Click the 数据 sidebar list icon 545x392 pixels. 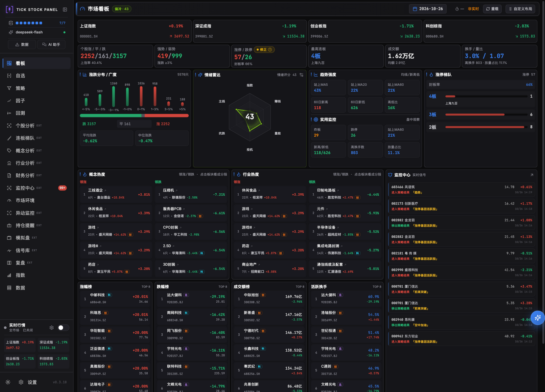point(9,288)
